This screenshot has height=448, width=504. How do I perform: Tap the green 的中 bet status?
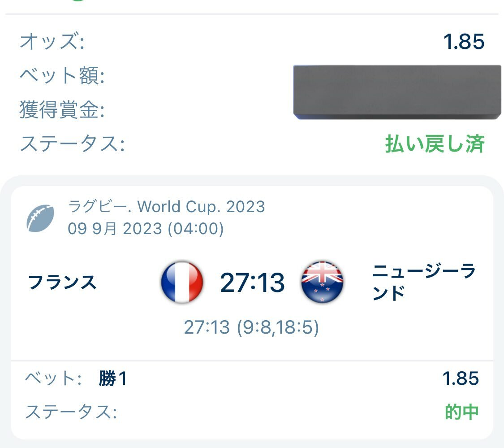(461, 412)
